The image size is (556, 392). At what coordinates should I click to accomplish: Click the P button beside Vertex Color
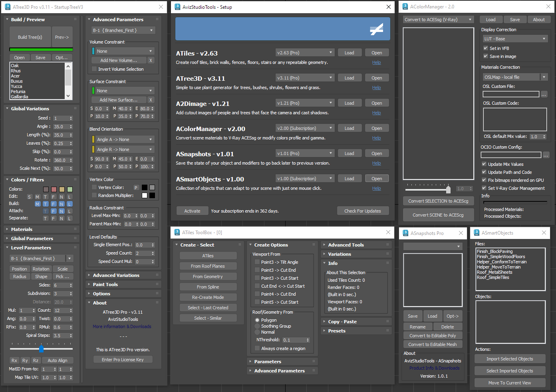pyautogui.click(x=136, y=187)
